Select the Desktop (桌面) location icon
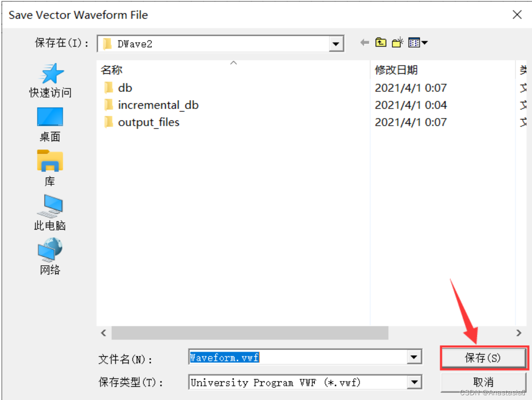This screenshot has height=400, width=532. tap(50, 125)
